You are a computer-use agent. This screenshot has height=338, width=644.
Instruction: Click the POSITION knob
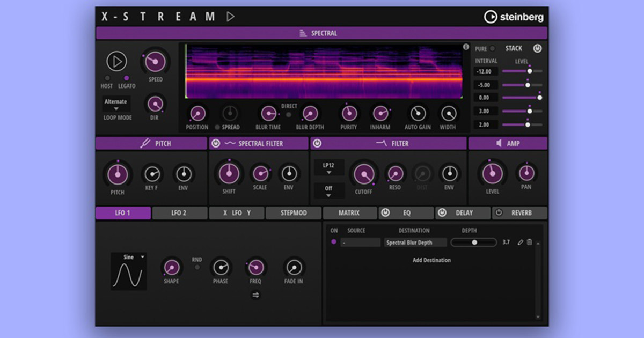click(197, 113)
